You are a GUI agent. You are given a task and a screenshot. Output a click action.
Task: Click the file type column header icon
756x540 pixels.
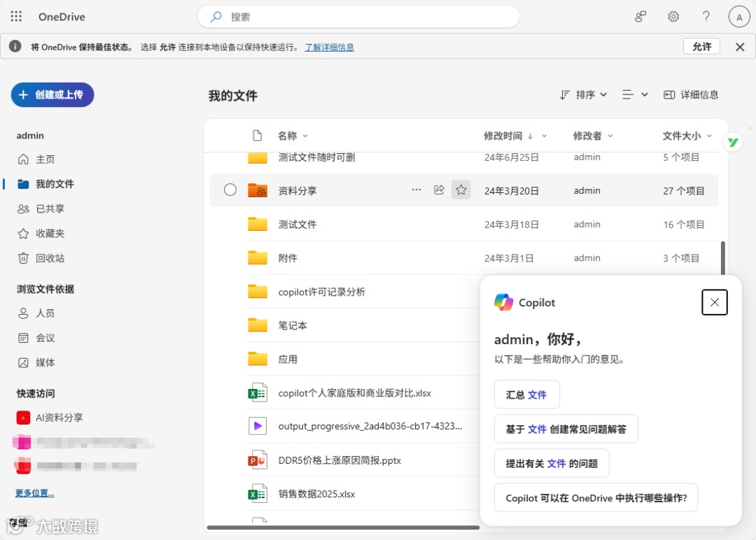[258, 136]
